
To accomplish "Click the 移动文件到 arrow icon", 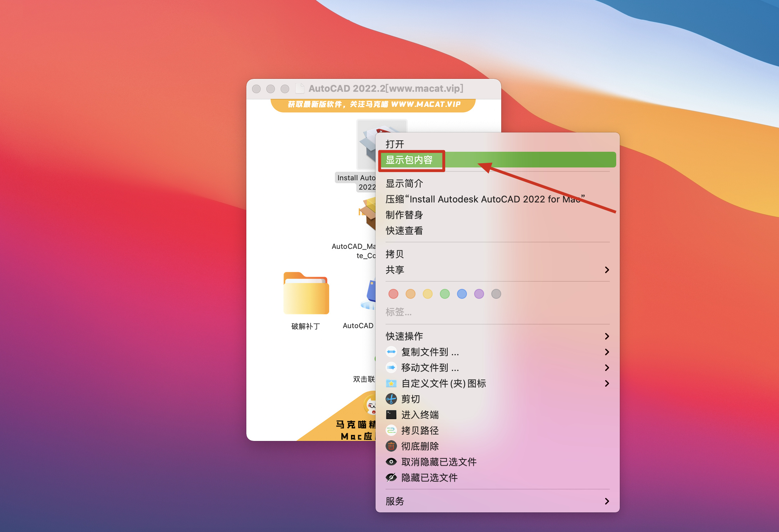I will click(x=391, y=367).
